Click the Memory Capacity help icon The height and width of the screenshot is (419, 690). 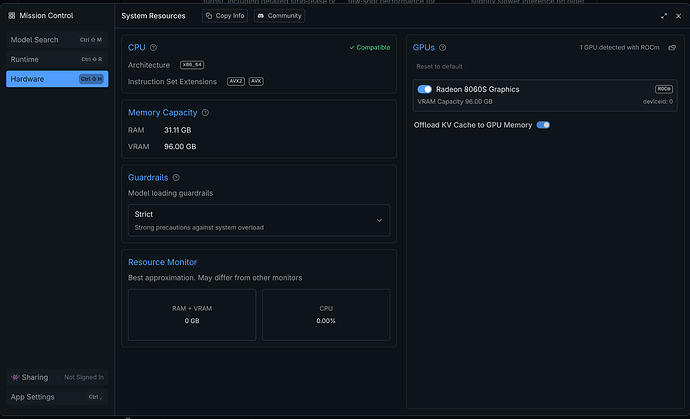(205, 113)
